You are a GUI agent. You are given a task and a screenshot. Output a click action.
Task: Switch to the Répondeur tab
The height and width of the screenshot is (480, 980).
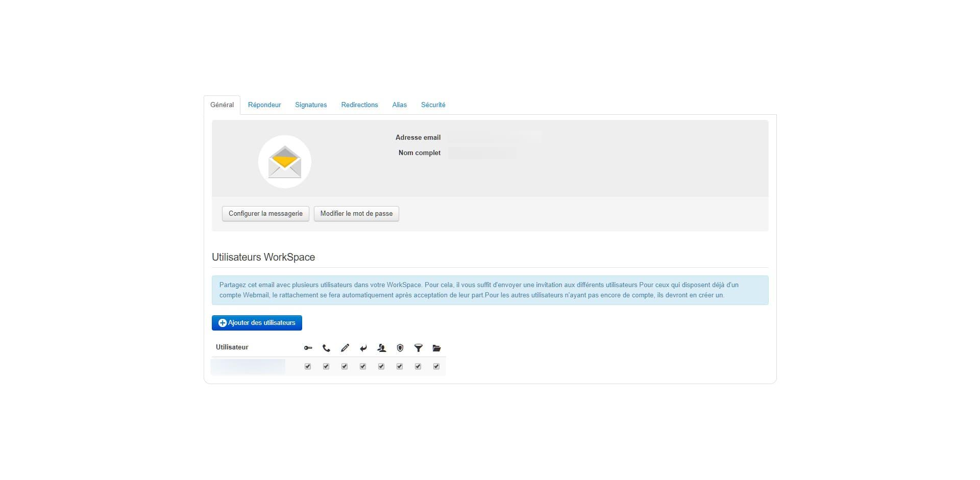(264, 105)
